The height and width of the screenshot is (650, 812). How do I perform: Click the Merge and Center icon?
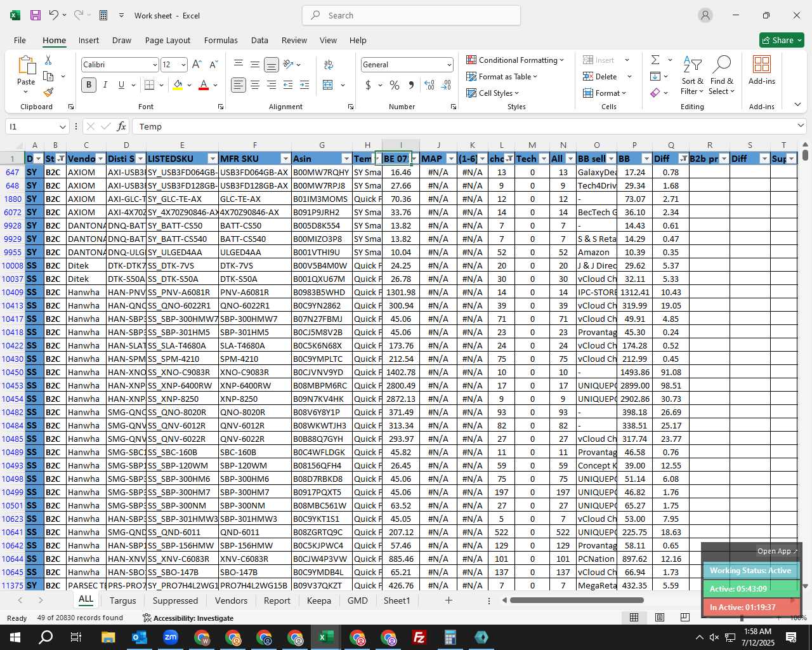click(328, 85)
